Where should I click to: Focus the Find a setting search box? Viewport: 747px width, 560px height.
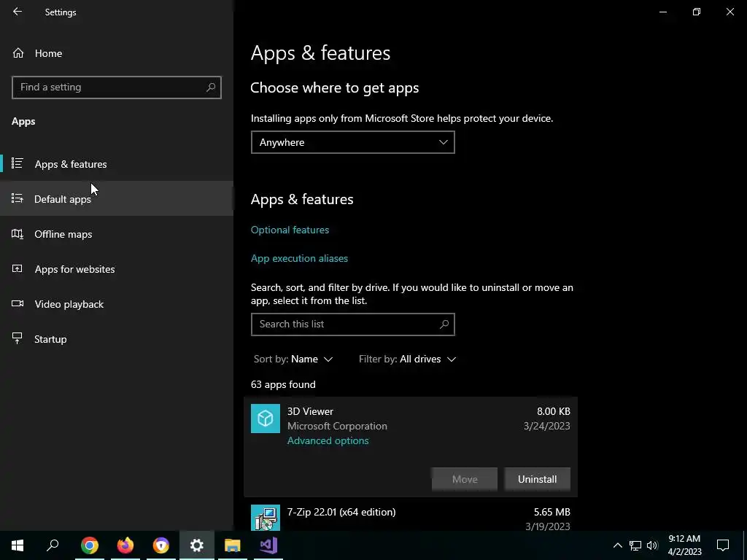coord(116,87)
